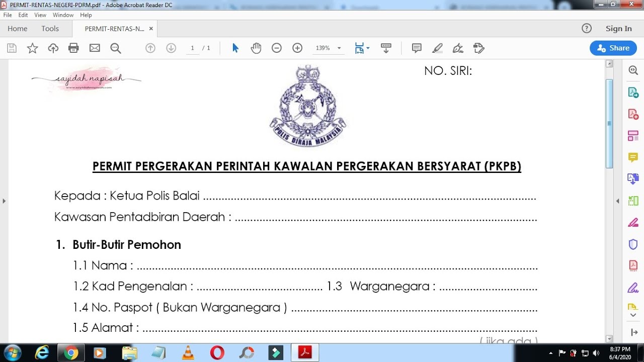This screenshot has width=644, height=362.
Task: Click the Sign In link
Action: (x=618, y=29)
